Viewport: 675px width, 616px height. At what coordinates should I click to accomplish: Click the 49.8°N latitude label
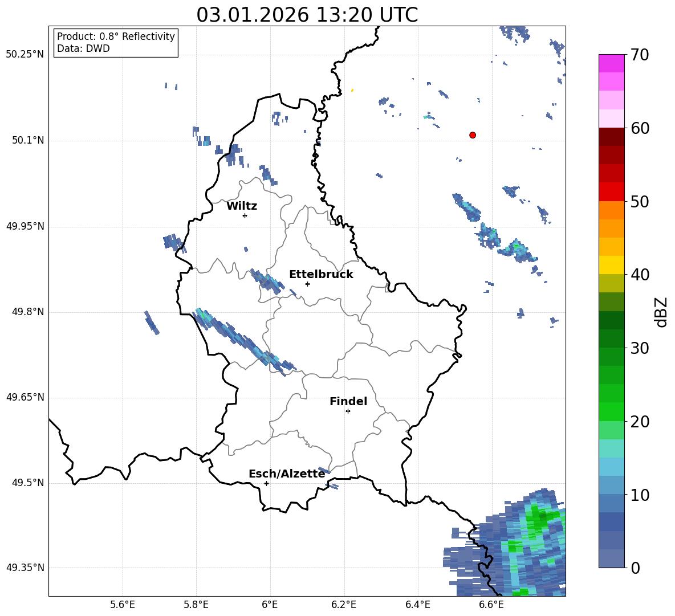pos(28,312)
